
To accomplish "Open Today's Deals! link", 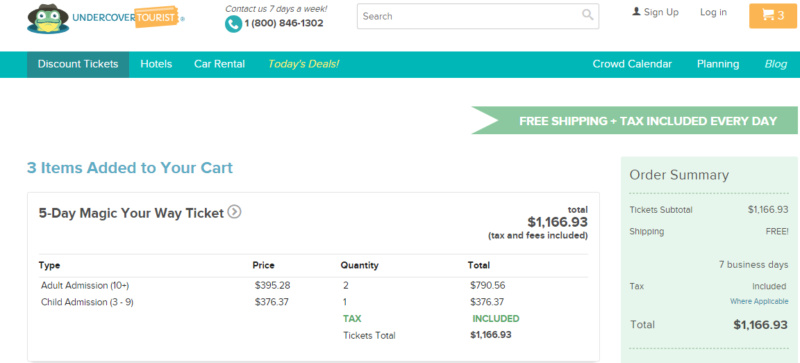I will tap(304, 64).
